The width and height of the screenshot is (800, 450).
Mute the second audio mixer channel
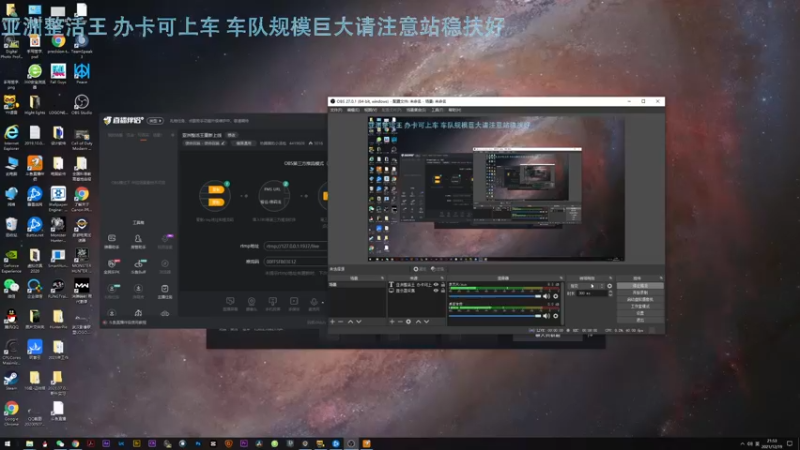tap(546, 316)
